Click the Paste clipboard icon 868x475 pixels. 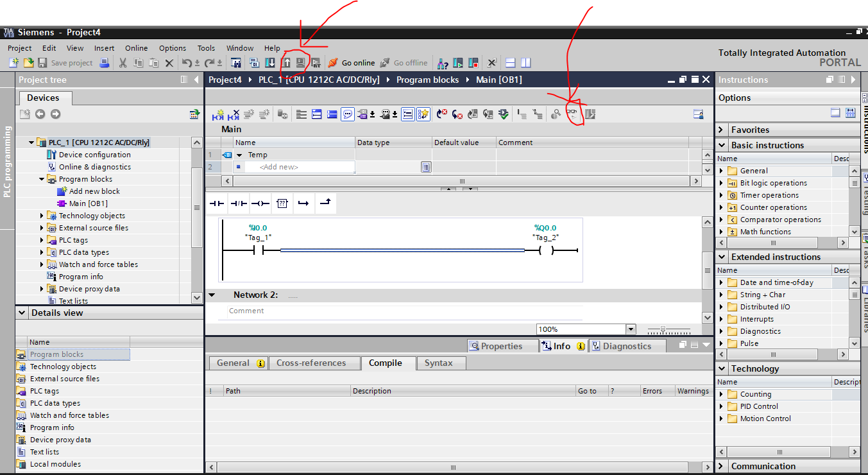pyautogui.click(x=154, y=63)
